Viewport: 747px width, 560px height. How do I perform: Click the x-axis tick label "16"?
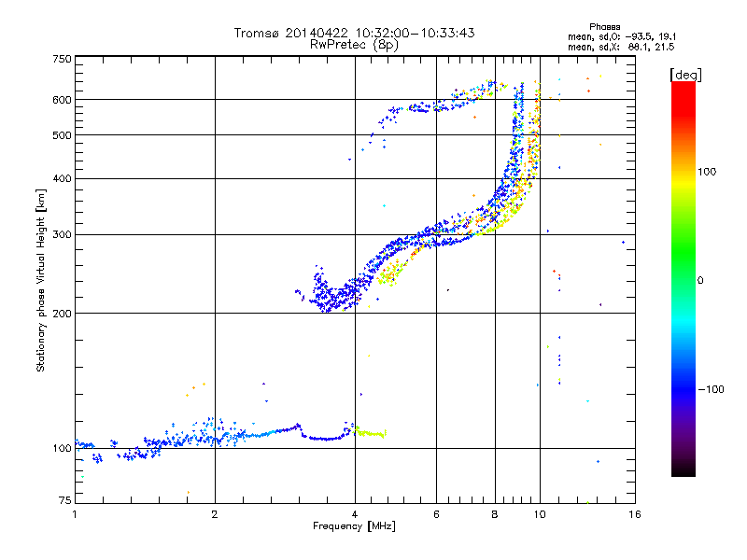(635, 514)
